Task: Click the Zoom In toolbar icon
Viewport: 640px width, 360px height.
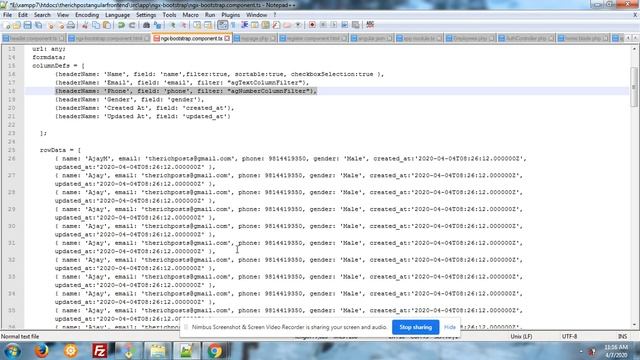Action: click(172, 25)
